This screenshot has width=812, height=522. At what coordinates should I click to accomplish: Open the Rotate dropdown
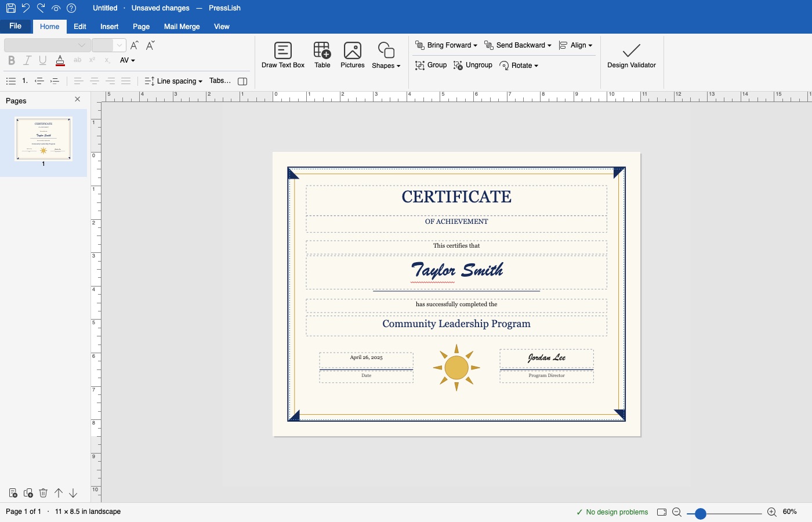point(519,66)
